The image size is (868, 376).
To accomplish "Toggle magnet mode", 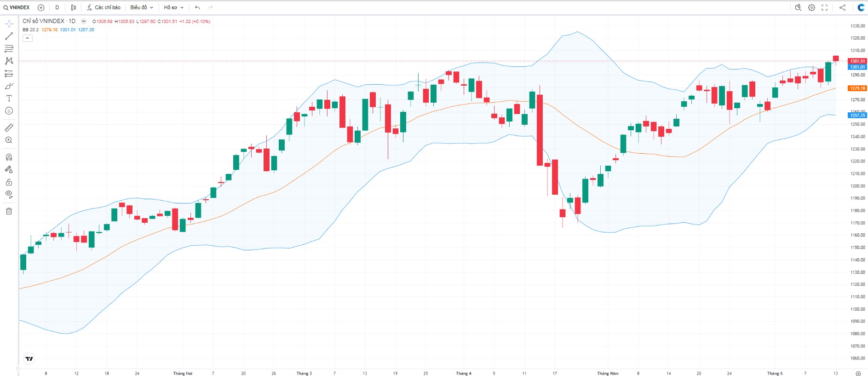I will tap(9, 157).
